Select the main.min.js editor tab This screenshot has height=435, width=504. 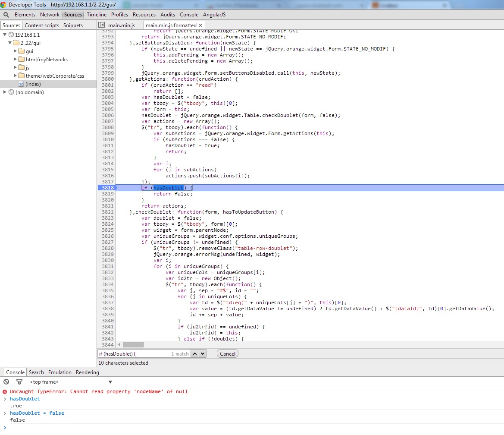(122, 25)
